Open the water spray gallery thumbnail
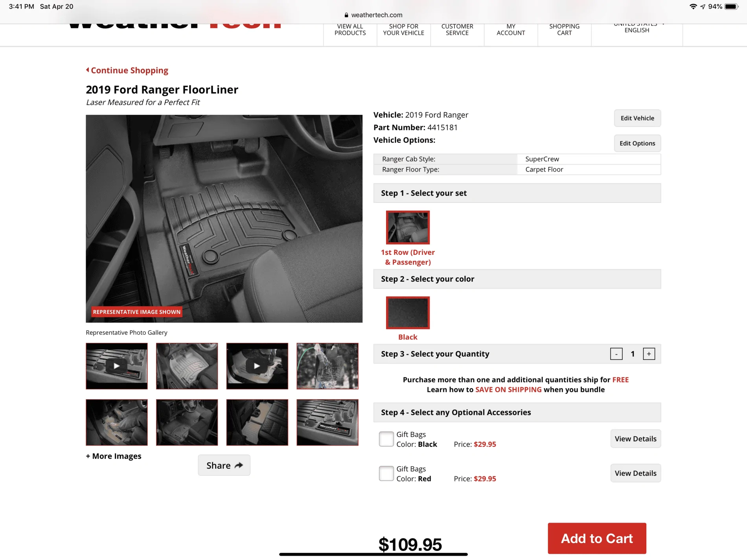This screenshot has height=560, width=747. 328,366
